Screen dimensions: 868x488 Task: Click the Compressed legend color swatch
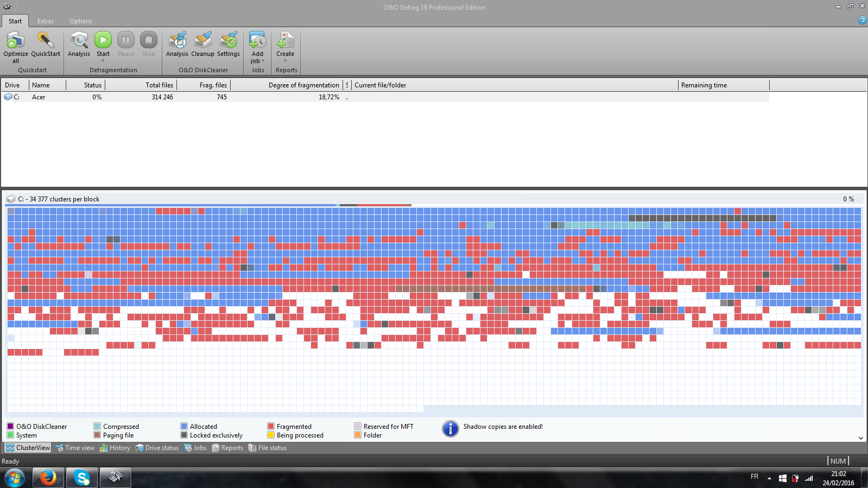(x=97, y=426)
